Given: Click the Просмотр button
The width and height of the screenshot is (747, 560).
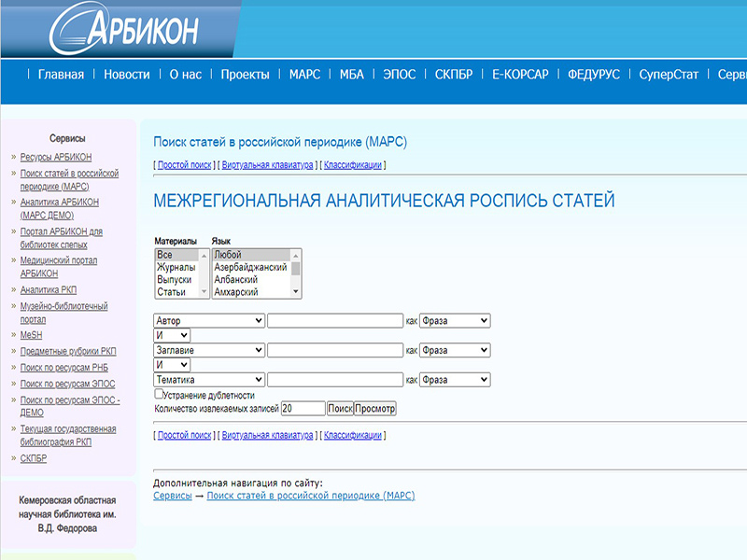Looking at the screenshot, I should 375,409.
